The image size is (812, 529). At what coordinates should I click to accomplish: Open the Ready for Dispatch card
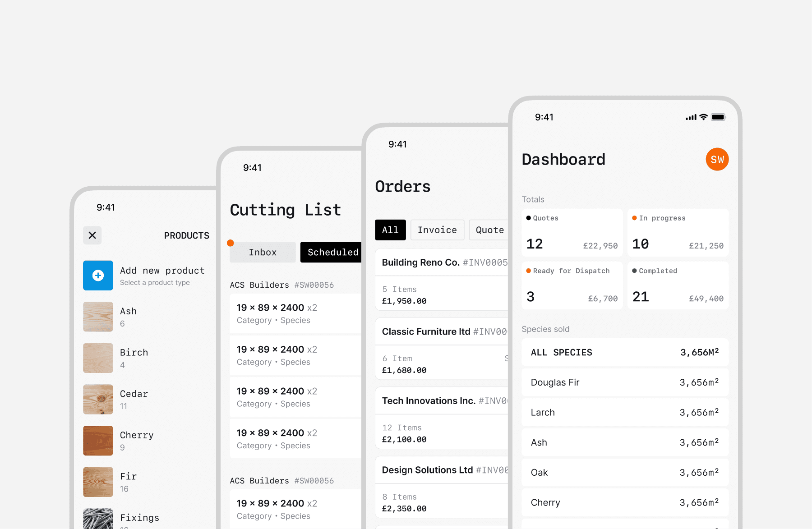click(x=572, y=285)
